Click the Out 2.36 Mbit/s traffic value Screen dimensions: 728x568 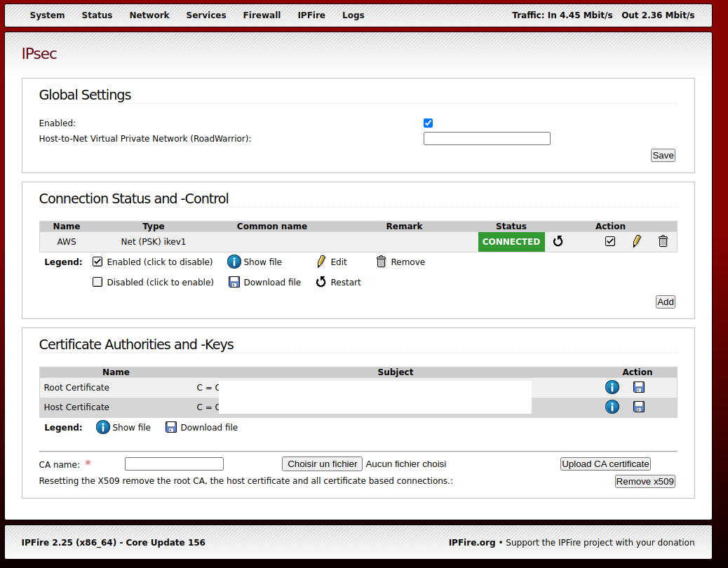tap(658, 15)
